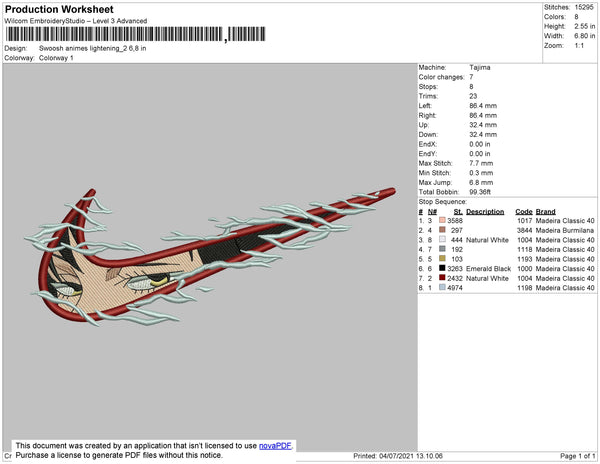Viewport: 600px width, 464px height.
Task: Click the Page 1 of 1 footer text
Action: [x=577, y=456]
